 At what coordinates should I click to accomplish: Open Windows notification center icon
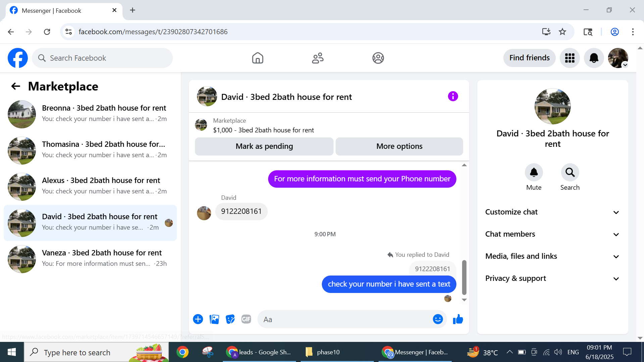(x=627, y=352)
